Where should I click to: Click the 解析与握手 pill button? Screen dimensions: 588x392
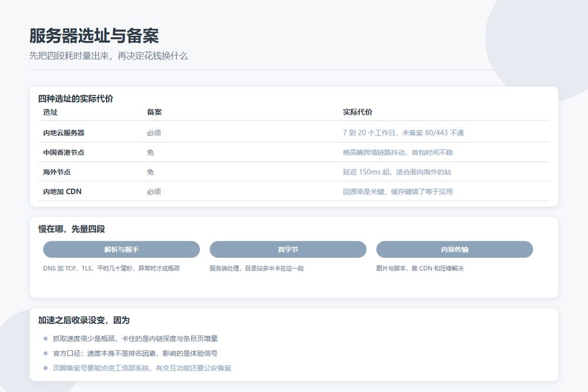coord(121,250)
